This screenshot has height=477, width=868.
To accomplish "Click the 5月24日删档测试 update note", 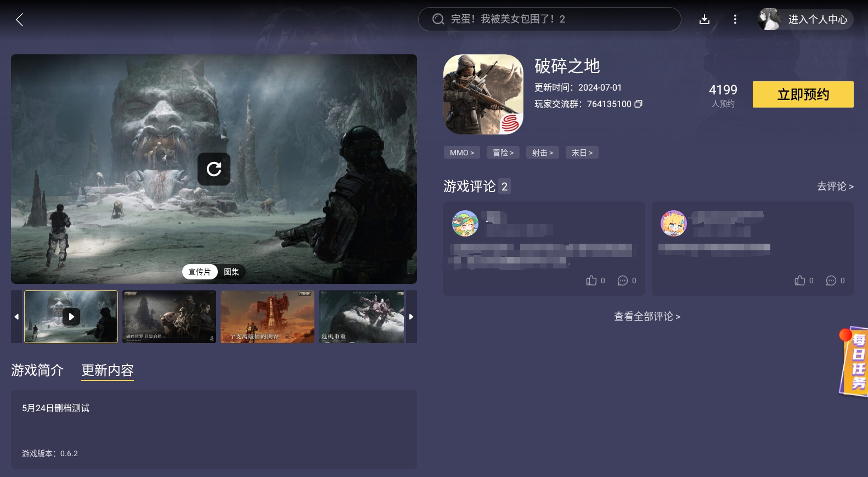I will [55, 408].
